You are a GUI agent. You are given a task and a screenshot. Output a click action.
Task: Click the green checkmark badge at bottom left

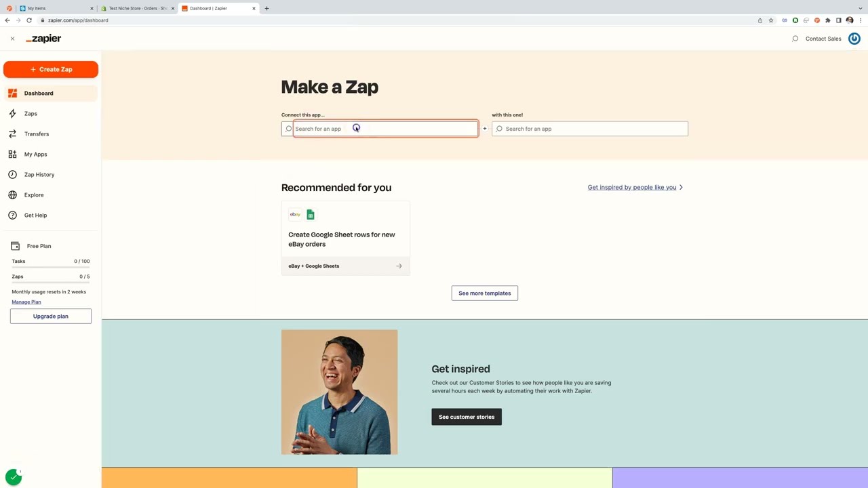point(14,477)
